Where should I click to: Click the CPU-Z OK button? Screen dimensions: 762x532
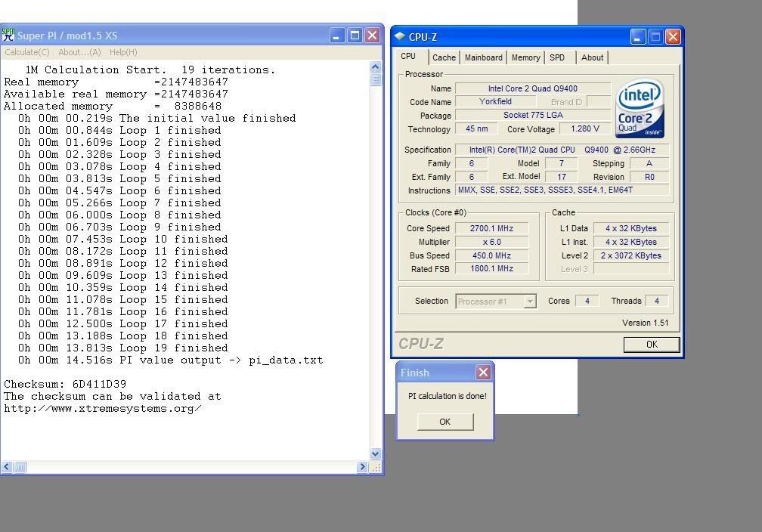pos(652,345)
